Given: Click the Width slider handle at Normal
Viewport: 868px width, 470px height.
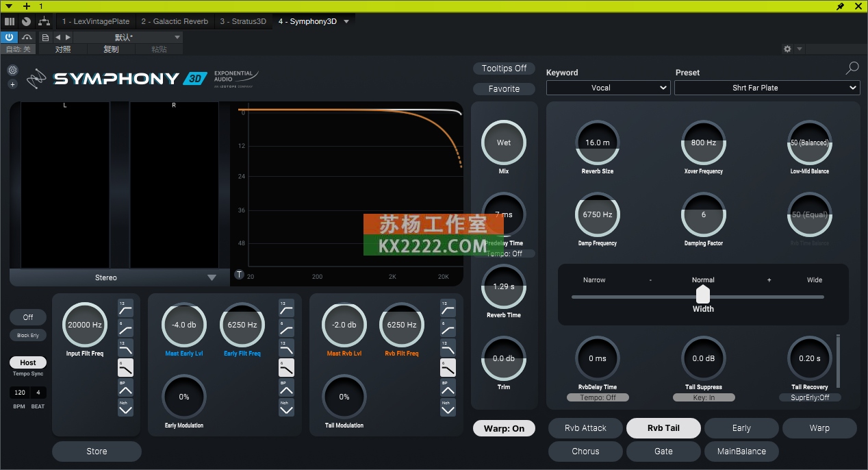Looking at the screenshot, I should point(703,295).
